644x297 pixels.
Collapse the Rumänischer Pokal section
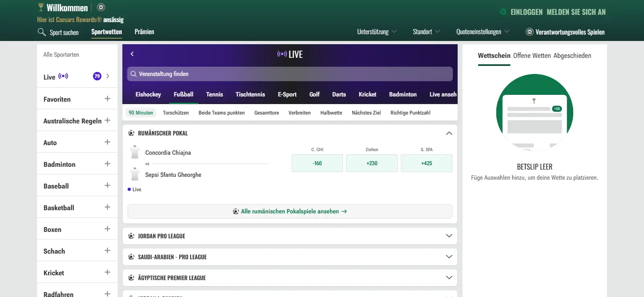coord(449,133)
